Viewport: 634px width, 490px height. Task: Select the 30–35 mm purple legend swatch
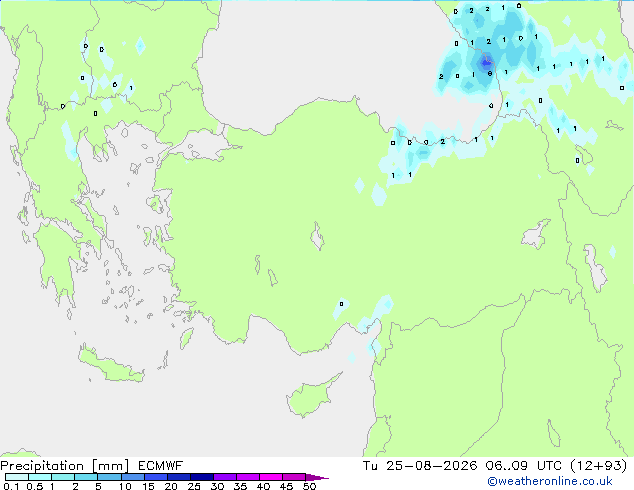pyautogui.click(x=225, y=477)
